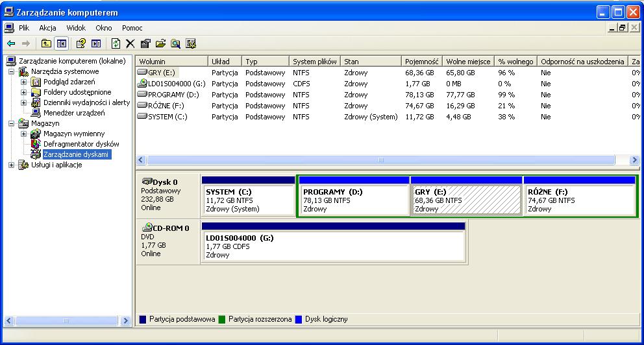The height and width of the screenshot is (345, 644).
Task: Collapse the Narzędzia systemowe node
Action: point(12,71)
